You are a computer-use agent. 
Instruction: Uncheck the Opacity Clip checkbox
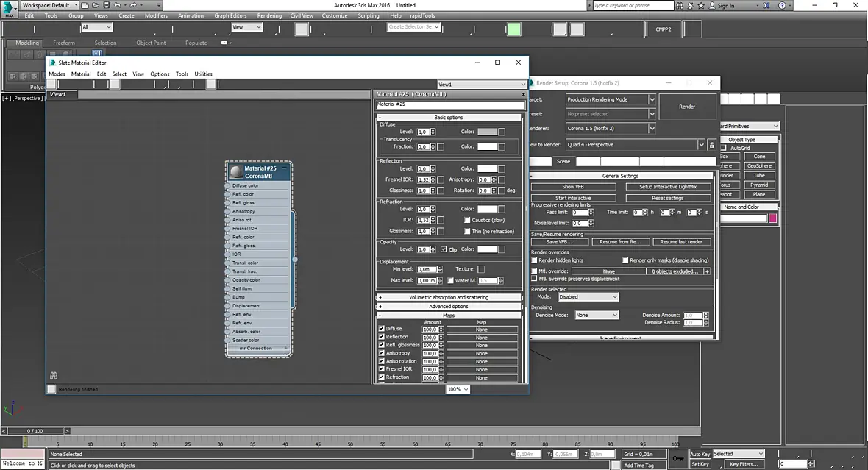pos(444,249)
